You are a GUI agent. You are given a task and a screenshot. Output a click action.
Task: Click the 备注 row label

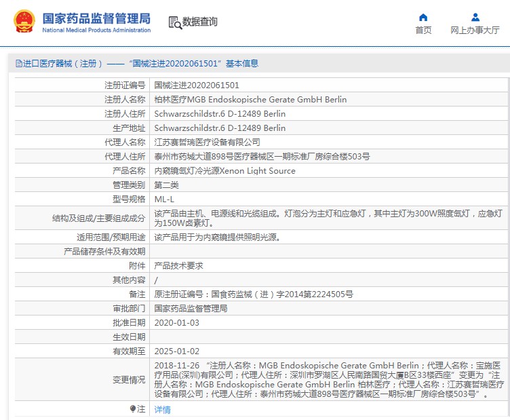(x=137, y=294)
